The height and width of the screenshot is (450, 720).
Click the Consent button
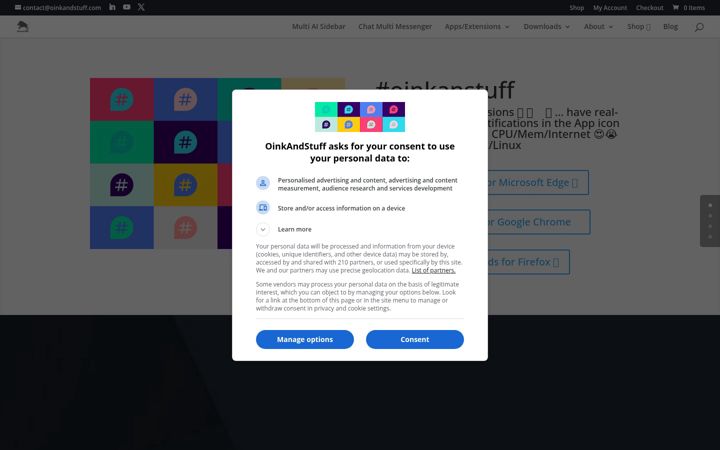point(415,339)
